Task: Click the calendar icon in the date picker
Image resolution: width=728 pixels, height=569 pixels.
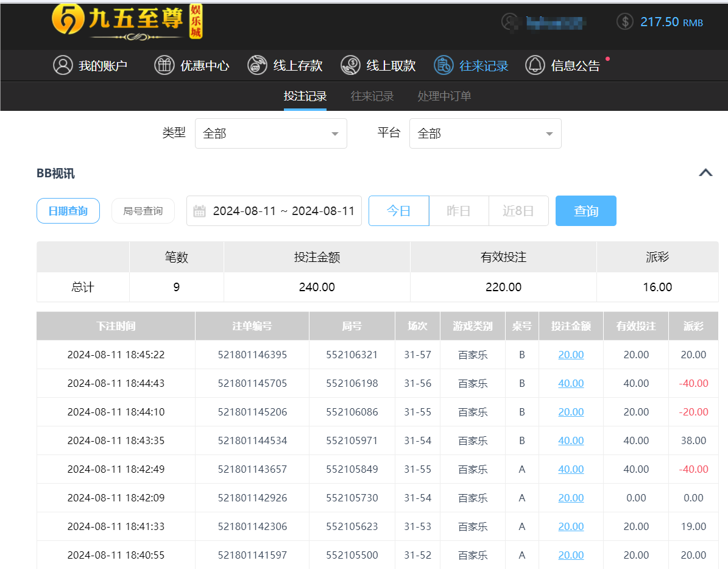Action: pyautogui.click(x=201, y=210)
